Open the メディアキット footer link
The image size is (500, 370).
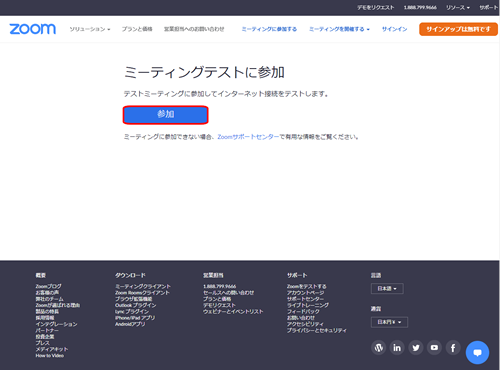[52, 349]
